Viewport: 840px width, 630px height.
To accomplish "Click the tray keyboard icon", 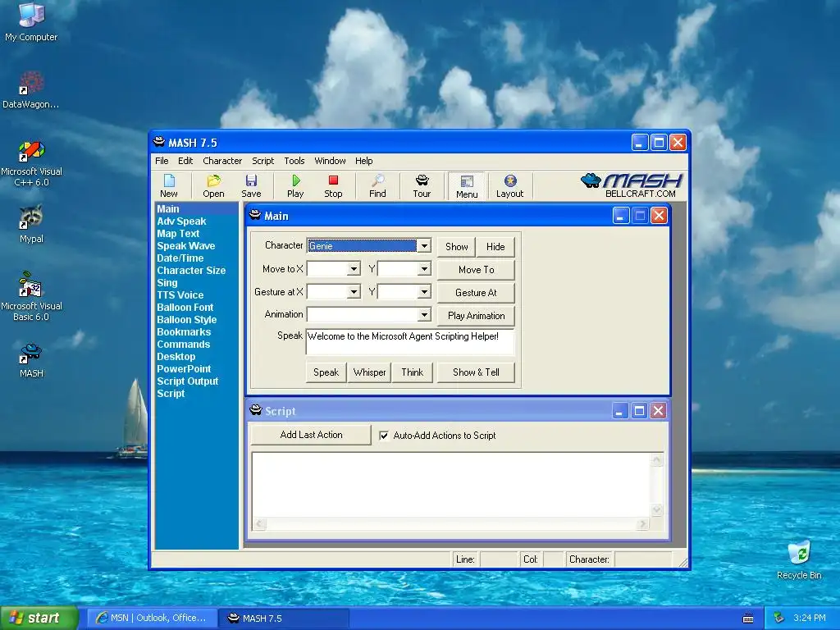I will coord(748,619).
